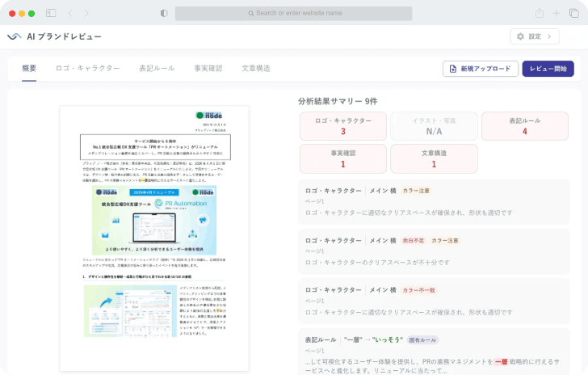This screenshot has width=588, height=375.
Task: Switch to the 表記ルール tab
Action: pos(157,69)
